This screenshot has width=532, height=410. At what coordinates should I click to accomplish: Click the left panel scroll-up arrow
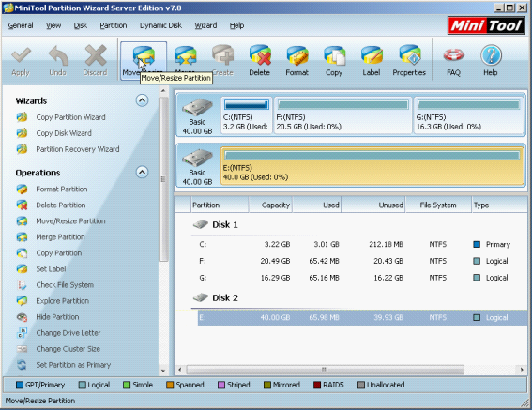pos(163,91)
